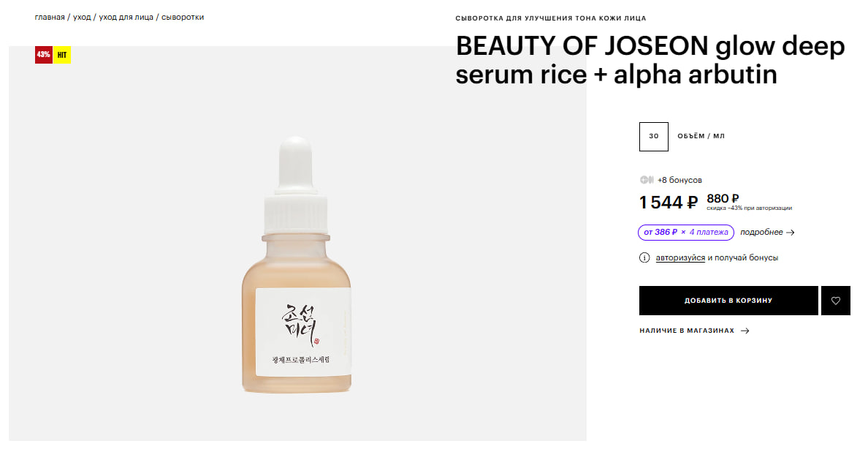Click the arrow after наличие в магазинах
Screen dimensions: 868x452
(x=745, y=331)
